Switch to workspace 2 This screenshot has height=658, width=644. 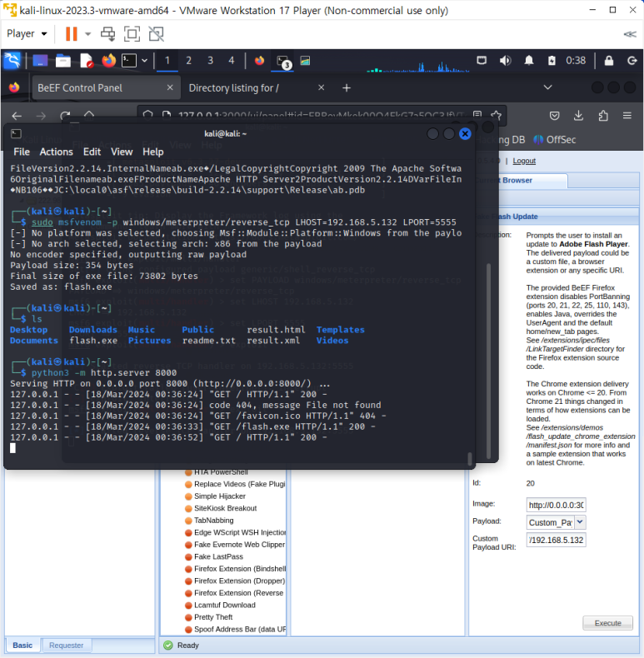coord(188,61)
